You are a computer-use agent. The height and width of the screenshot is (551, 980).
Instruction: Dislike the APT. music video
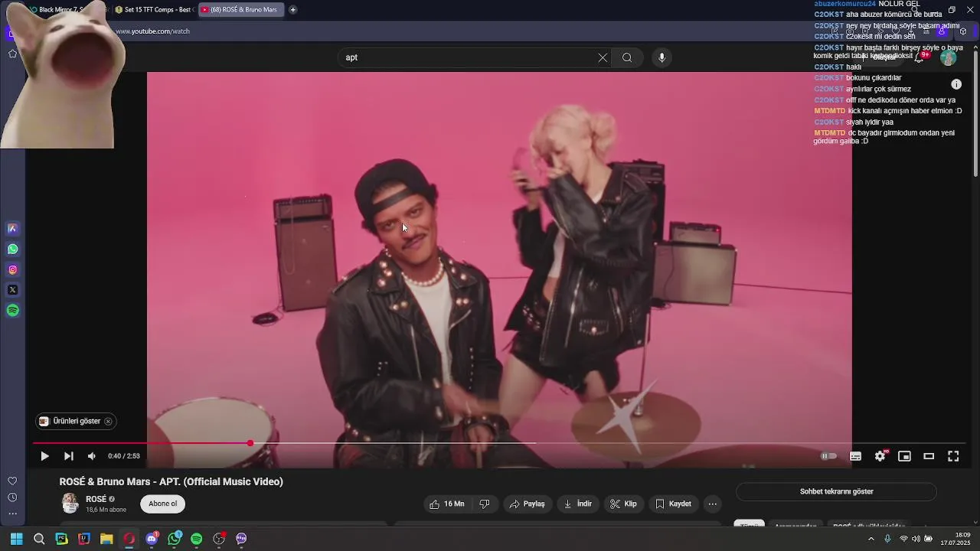click(x=485, y=504)
